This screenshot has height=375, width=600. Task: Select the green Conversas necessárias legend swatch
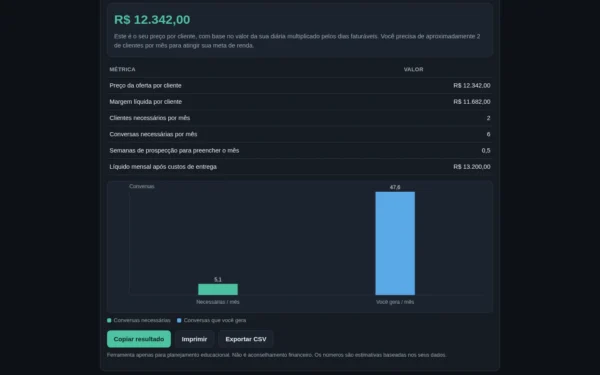109,320
